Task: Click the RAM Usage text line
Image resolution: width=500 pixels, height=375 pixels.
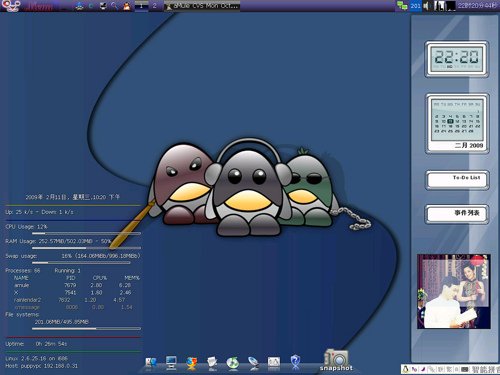Action: [x=58, y=241]
